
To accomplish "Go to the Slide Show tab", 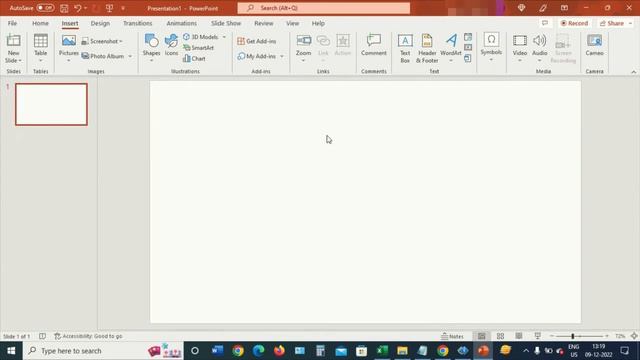I will pyautogui.click(x=226, y=23).
